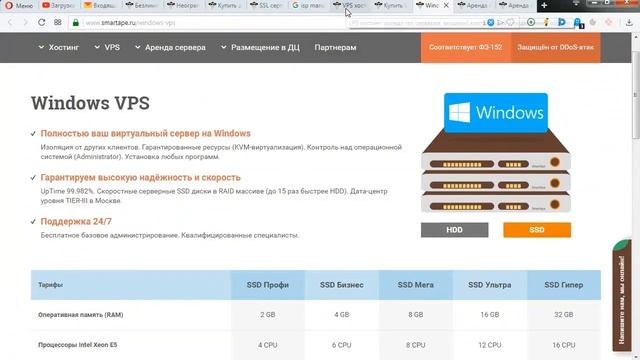Screen dimensions: 640x360
Task: Go back with the browser back arrow
Action: click(10, 23)
